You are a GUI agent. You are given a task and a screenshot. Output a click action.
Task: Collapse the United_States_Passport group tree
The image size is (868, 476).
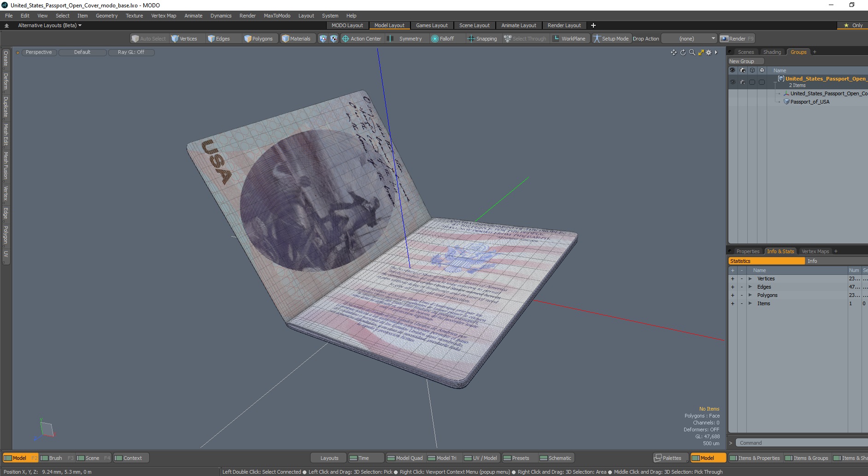(775, 81)
